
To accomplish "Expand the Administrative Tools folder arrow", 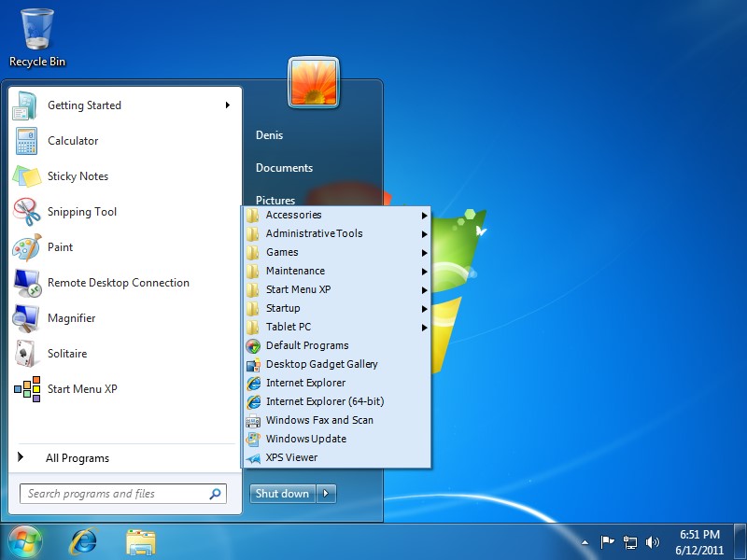I will coord(424,234).
